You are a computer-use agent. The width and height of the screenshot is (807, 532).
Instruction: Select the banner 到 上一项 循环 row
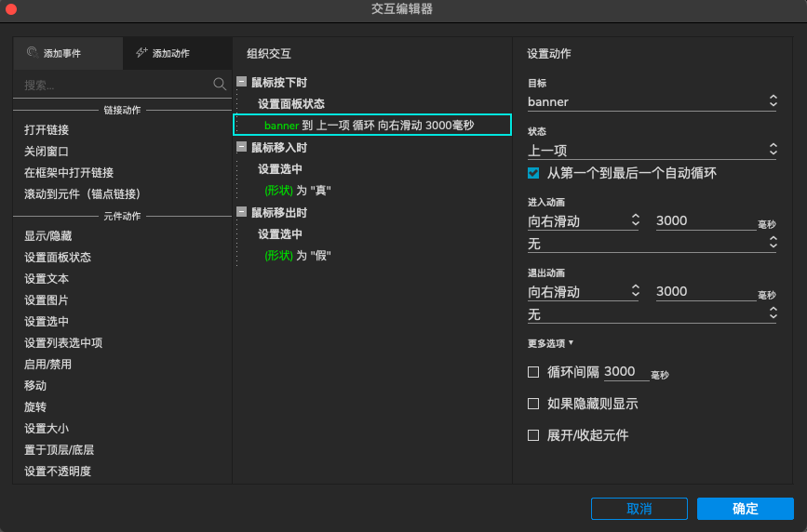tap(372, 125)
